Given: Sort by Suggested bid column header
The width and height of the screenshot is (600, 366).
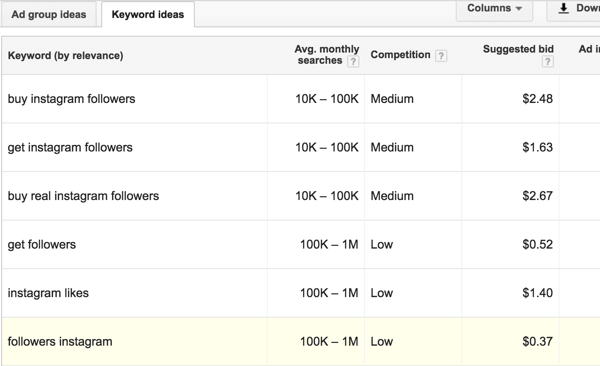Looking at the screenshot, I should pos(518,49).
